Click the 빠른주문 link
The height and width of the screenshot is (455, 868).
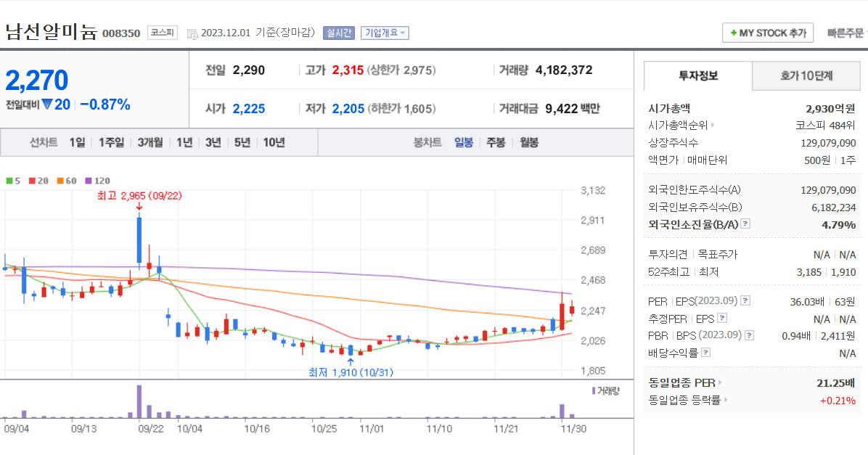tap(847, 33)
